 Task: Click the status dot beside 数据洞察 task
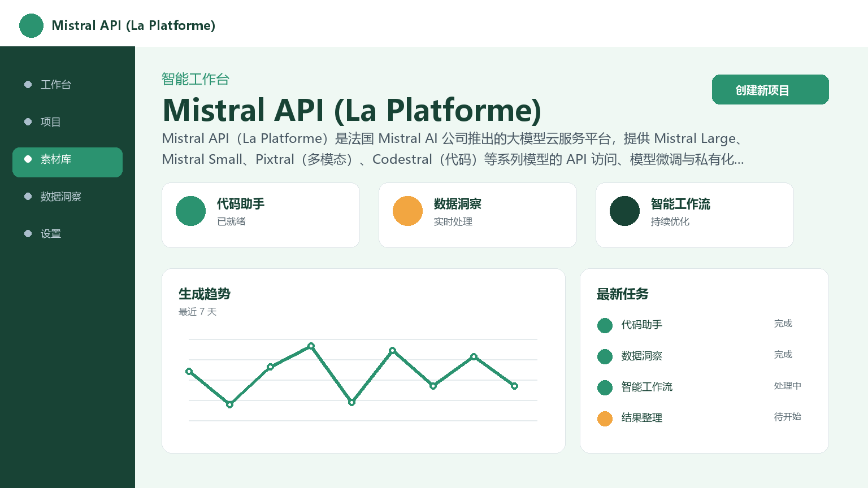tap(605, 356)
